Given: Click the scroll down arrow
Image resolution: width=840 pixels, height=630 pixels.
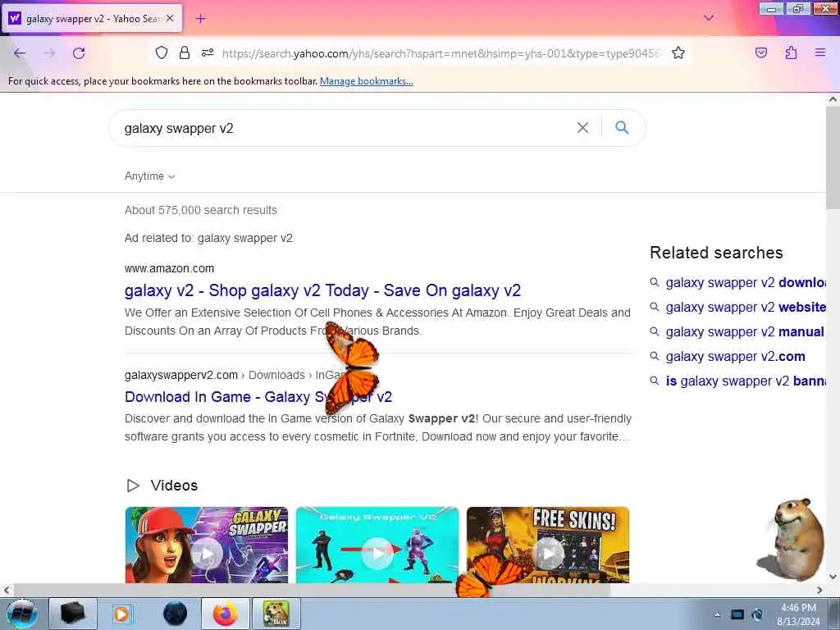Looking at the screenshot, I should [833, 577].
